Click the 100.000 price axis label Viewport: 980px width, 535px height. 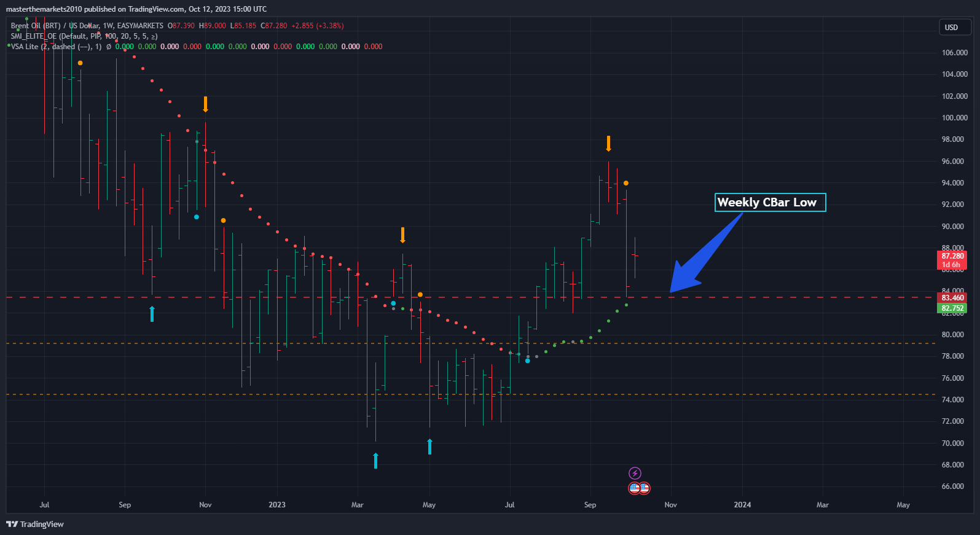pos(955,118)
